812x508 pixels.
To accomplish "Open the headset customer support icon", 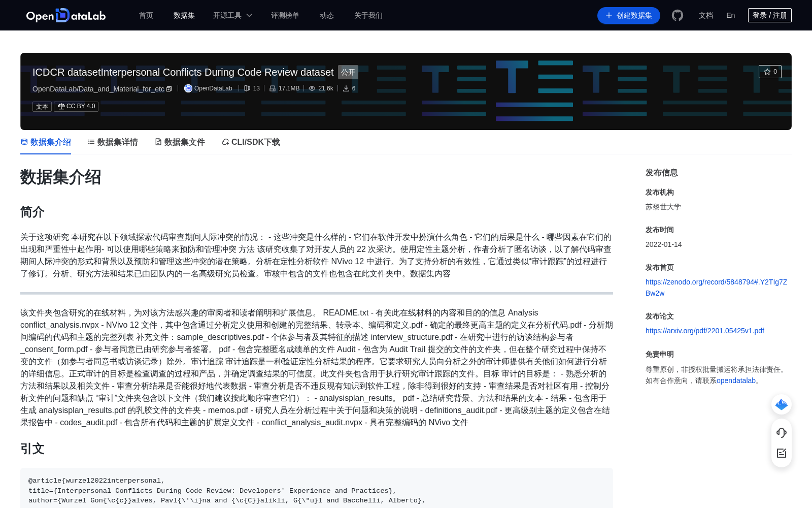I will (x=782, y=432).
